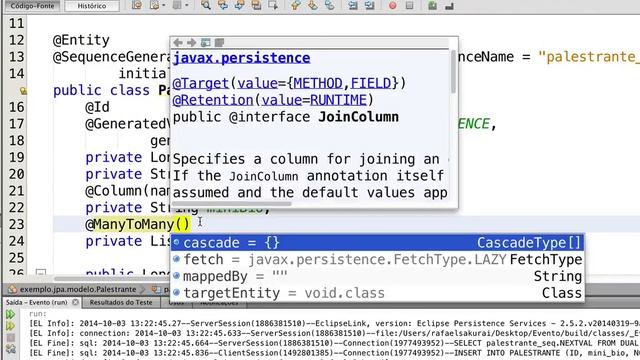Open the Resultados do Teste tab
The image size is (640, 360).
(121, 302)
